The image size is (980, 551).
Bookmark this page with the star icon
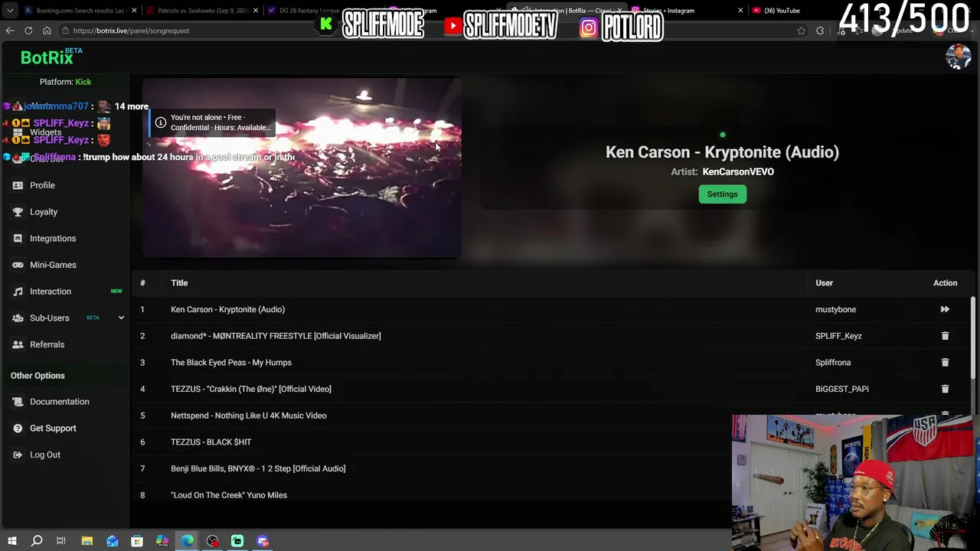tap(801, 31)
